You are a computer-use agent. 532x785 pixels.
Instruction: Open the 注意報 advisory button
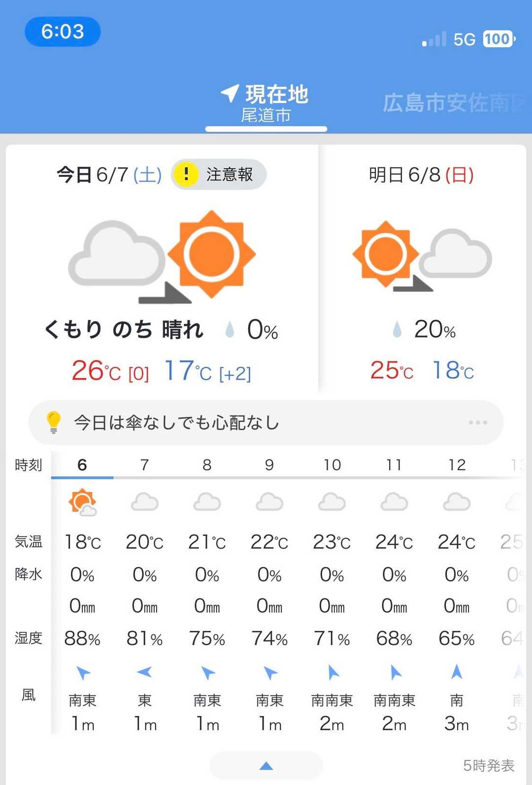(219, 174)
